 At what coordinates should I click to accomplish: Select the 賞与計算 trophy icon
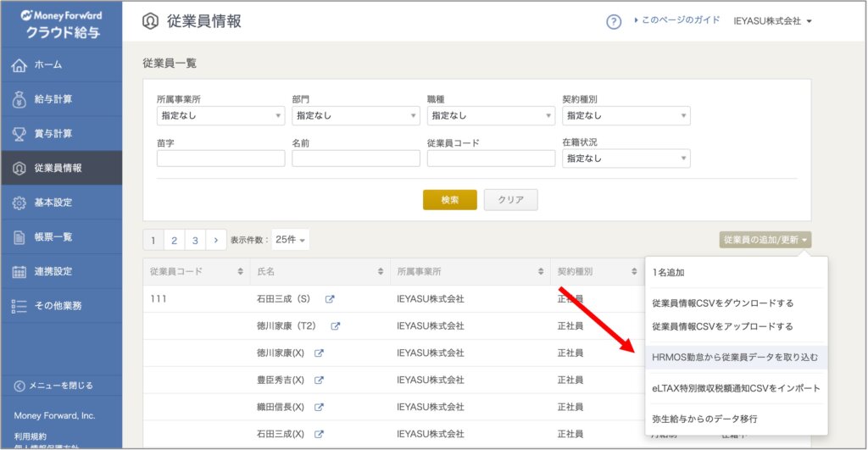20,134
